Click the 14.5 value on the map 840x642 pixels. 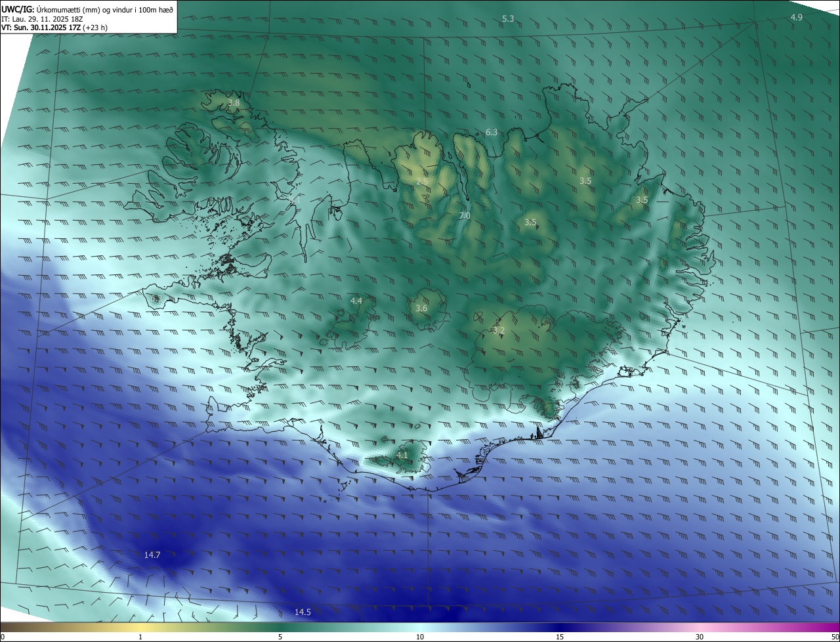[303, 612]
